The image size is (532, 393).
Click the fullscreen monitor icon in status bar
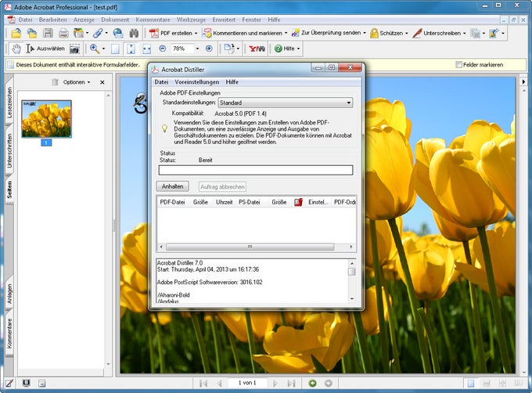point(26,383)
